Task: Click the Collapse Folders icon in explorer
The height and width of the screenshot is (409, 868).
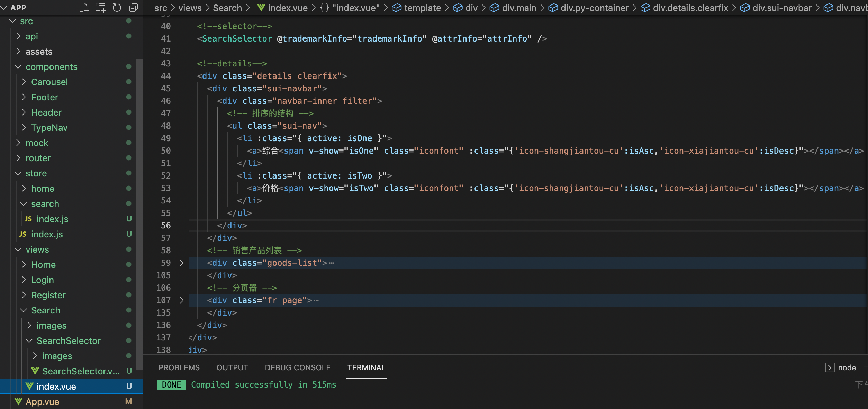Action: click(x=134, y=8)
